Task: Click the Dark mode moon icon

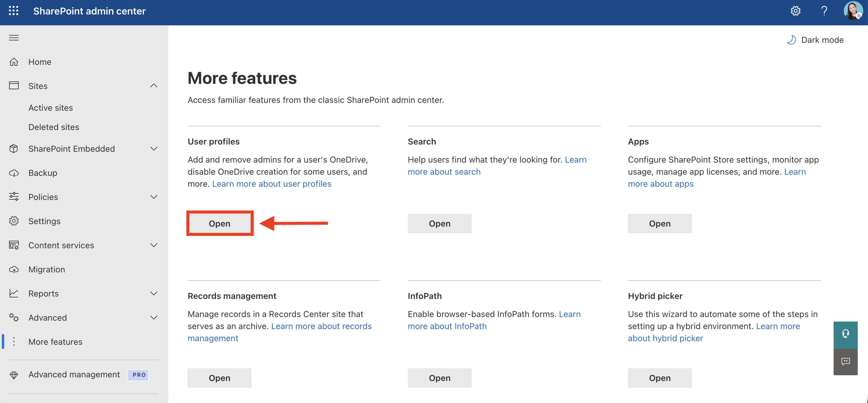Action: point(791,40)
